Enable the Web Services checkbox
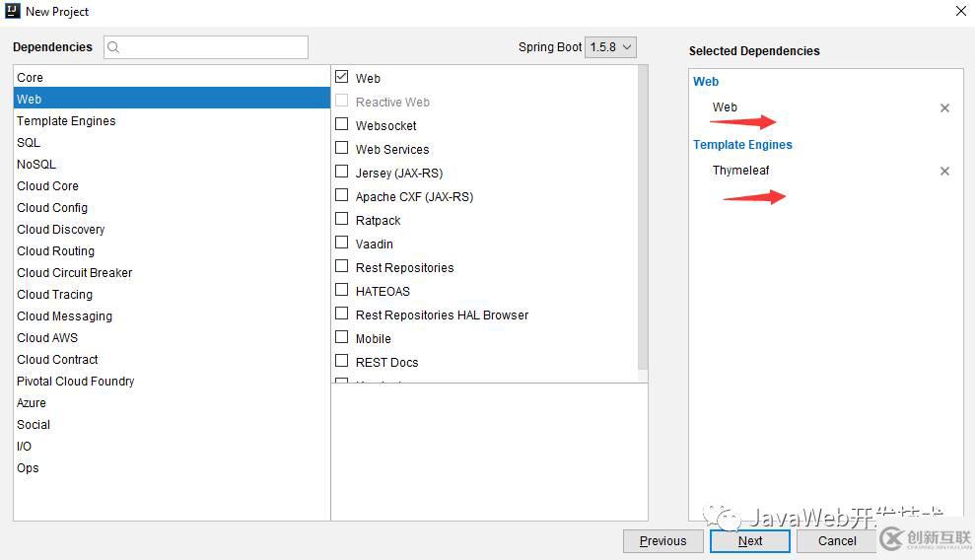 click(341, 148)
